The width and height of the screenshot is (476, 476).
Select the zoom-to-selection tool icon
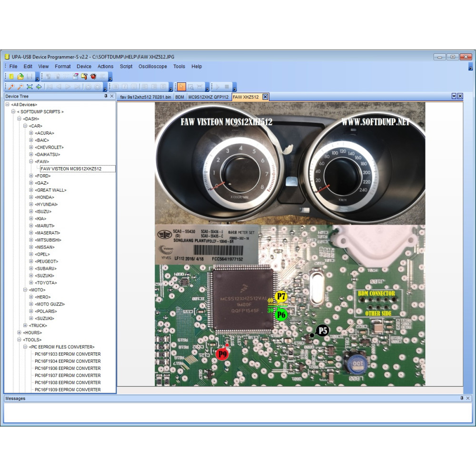[191, 87]
